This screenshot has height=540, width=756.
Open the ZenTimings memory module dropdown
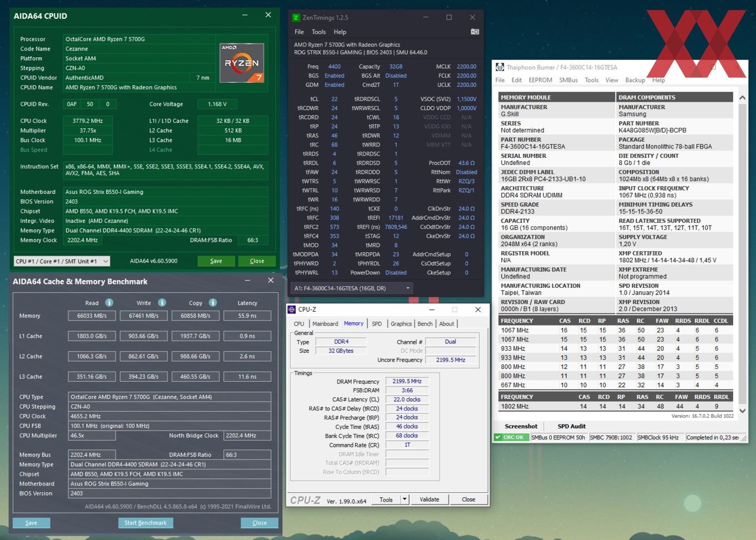(x=351, y=288)
